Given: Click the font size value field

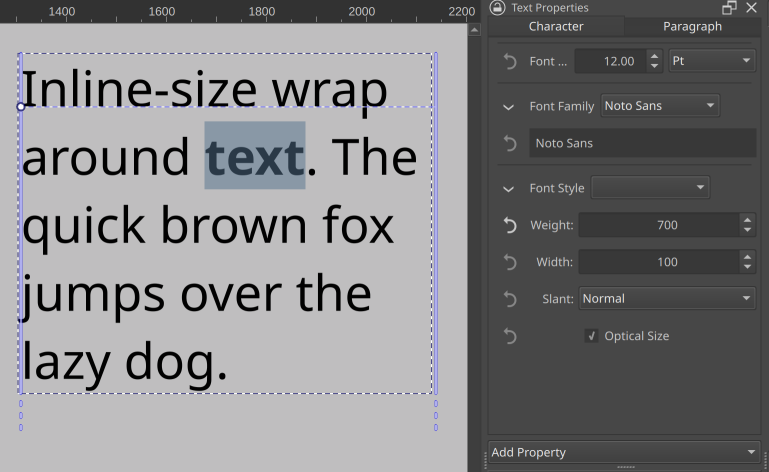Looking at the screenshot, I should click(610, 61).
